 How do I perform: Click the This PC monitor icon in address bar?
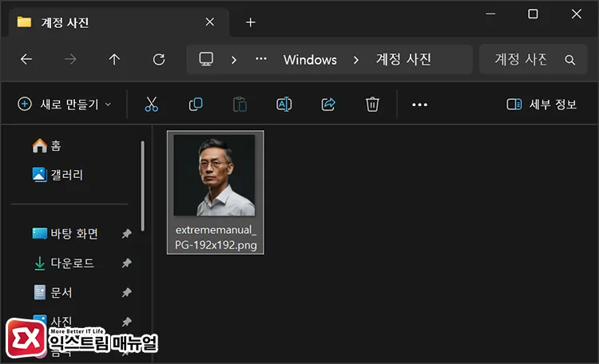[206, 59]
